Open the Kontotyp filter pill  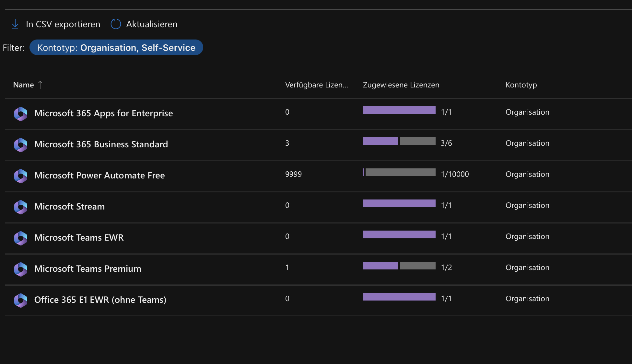pos(116,48)
